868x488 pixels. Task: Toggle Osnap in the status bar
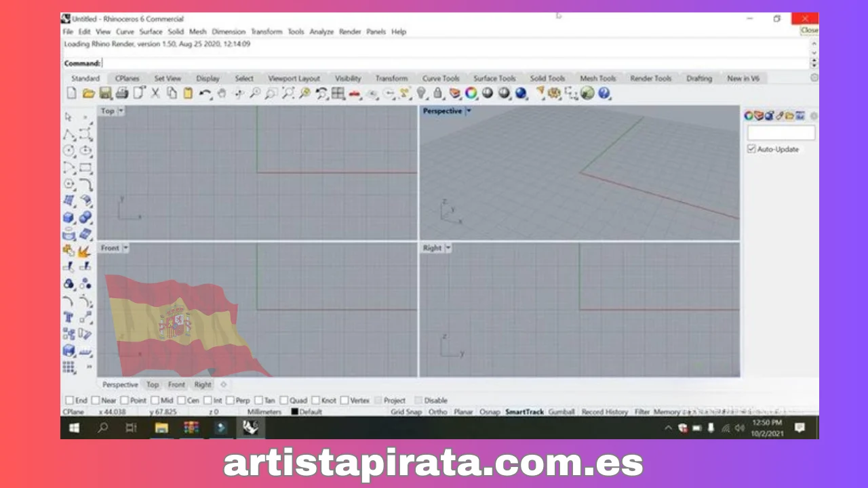click(489, 412)
